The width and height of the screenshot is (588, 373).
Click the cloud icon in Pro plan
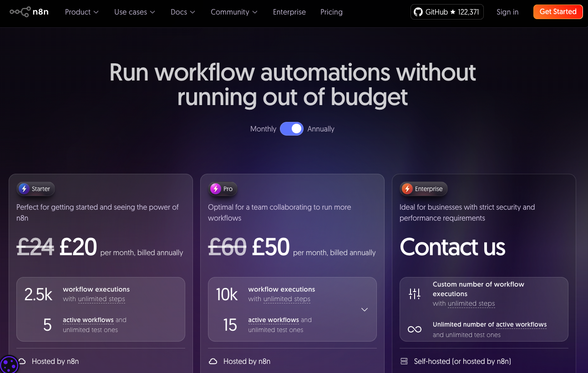point(213,362)
